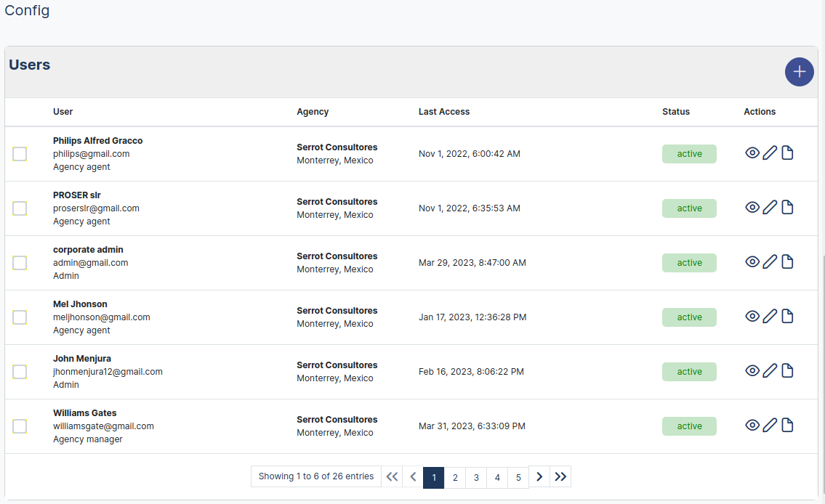Go to the next page of results

[x=539, y=476]
